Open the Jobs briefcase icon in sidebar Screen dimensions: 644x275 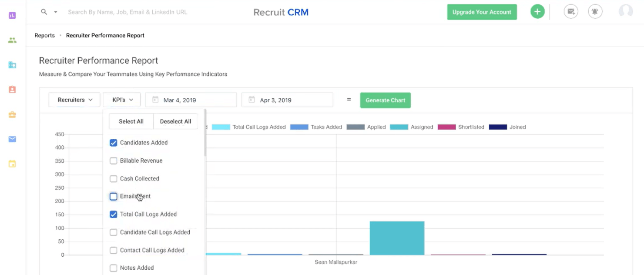click(x=12, y=114)
